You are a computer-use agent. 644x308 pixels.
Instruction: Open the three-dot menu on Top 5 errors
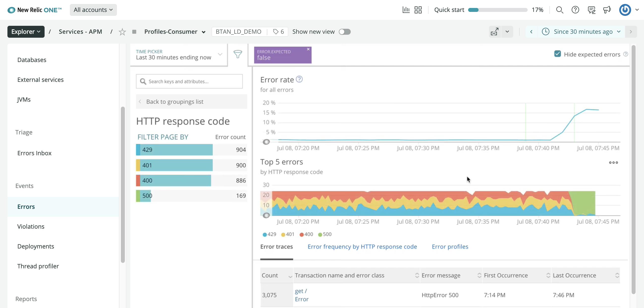[613, 163]
